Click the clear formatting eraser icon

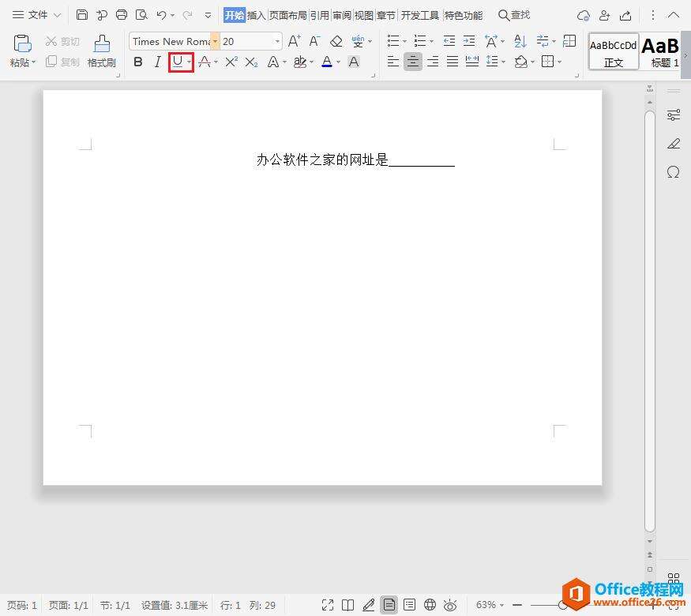pos(336,41)
